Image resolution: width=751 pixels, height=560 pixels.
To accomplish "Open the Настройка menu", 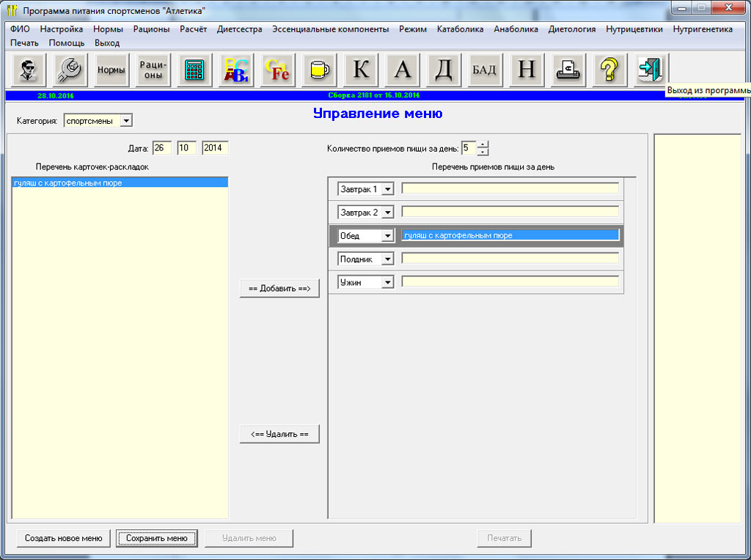I will pos(62,29).
